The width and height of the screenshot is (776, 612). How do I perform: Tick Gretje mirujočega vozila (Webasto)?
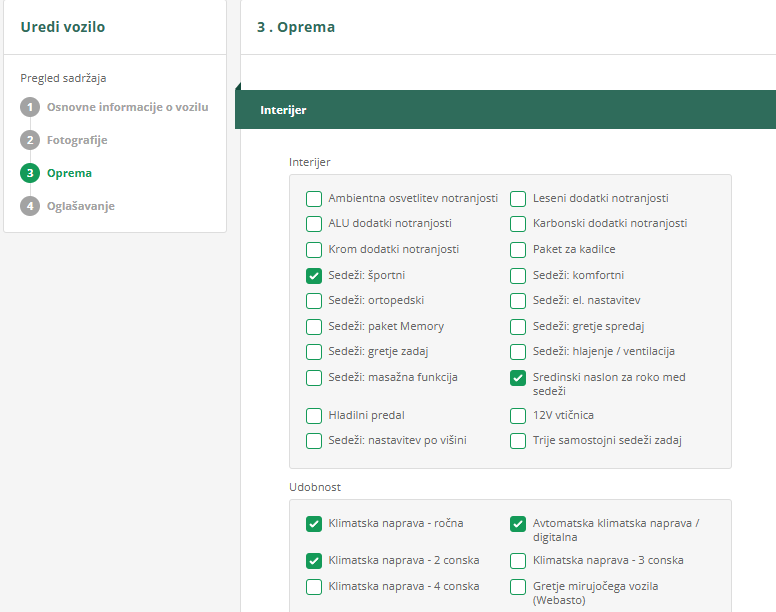pos(518,587)
